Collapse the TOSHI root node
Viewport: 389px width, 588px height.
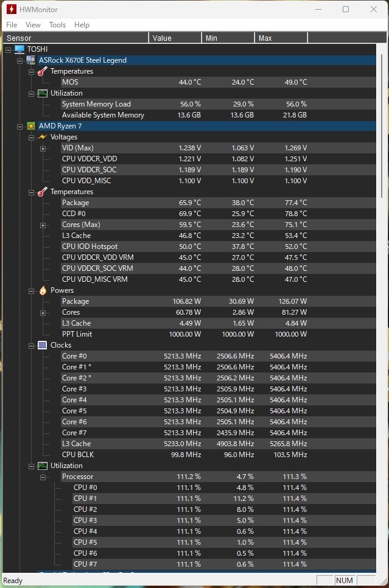pos(9,49)
